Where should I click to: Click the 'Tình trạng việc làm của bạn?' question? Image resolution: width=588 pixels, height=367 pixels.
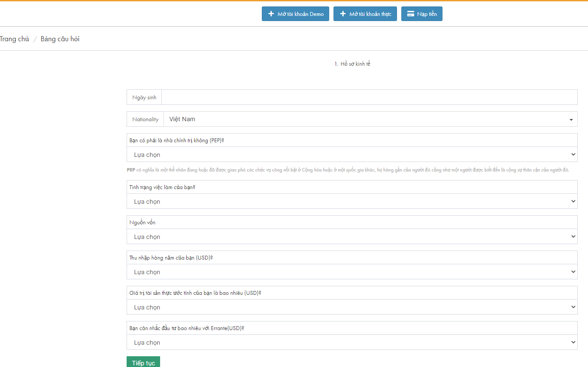[162, 187]
